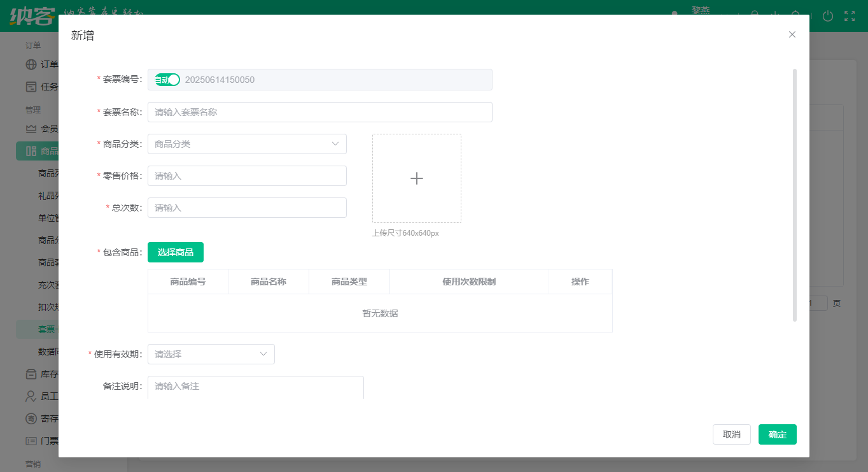This screenshot has width=868, height=472.
Task: Open the 商品分类 category dropdown
Action: coord(247,144)
